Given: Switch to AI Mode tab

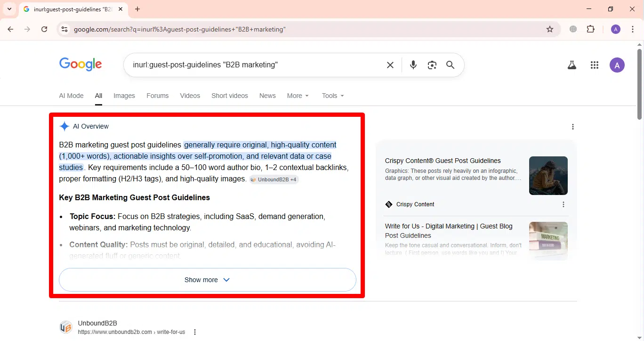Looking at the screenshot, I should pos(71,96).
